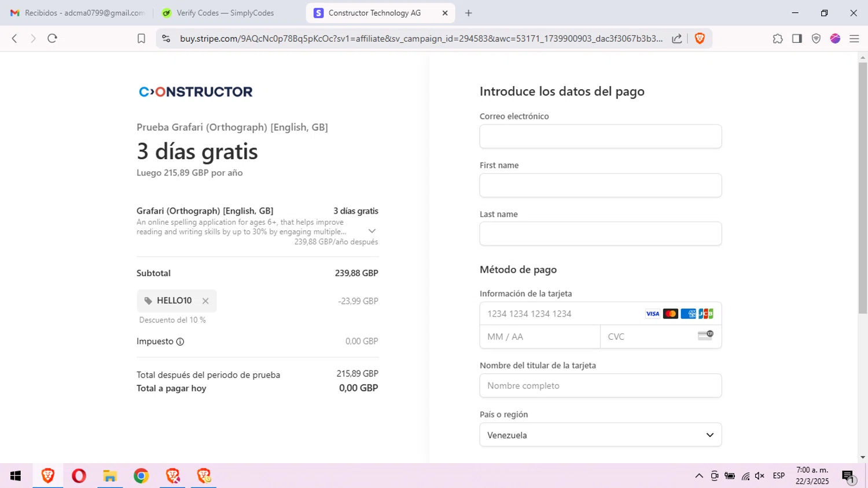Click the '3 días gratis' heading
Viewport: 868px width, 488px height.
click(197, 152)
